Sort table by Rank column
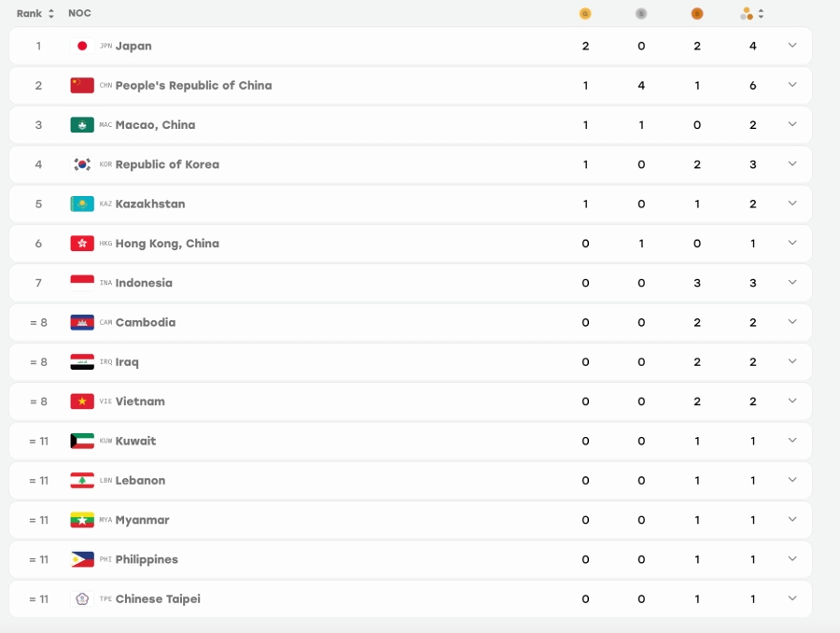 pyautogui.click(x=51, y=14)
